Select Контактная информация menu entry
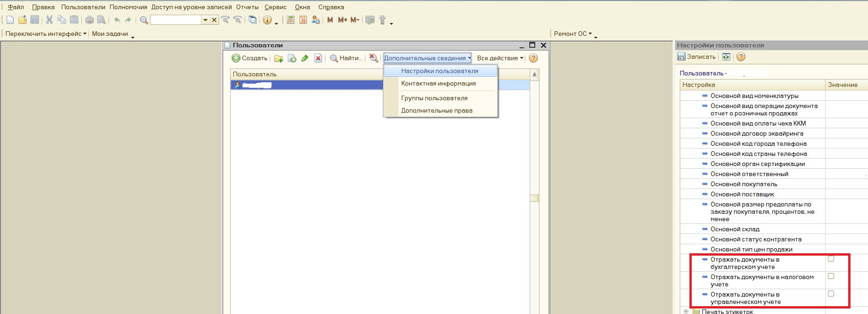The height and width of the screenshot is (314, 868). coord(438,84)
